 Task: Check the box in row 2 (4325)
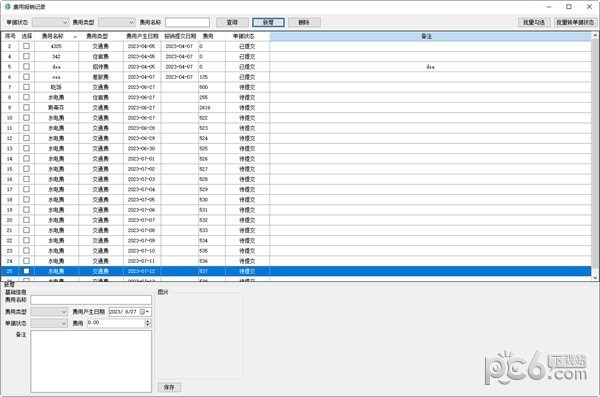26,46
